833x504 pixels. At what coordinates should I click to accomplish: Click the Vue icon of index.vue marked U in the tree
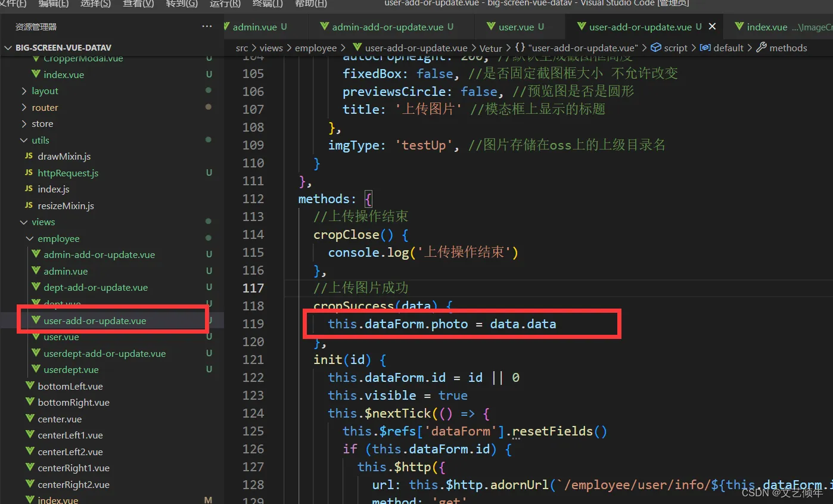pyautogui.click(x=36, y=74)
